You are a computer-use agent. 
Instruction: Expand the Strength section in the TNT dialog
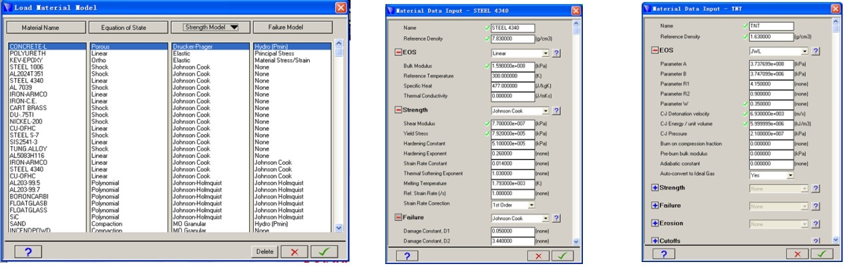pyautogui.click(x=655, y=188)
